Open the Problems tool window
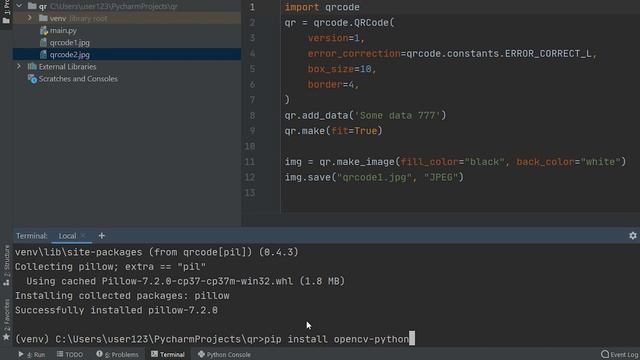Image resolution: width=640 pixels, height=360 pixels. pyautogui.click(x=117, y=354)
